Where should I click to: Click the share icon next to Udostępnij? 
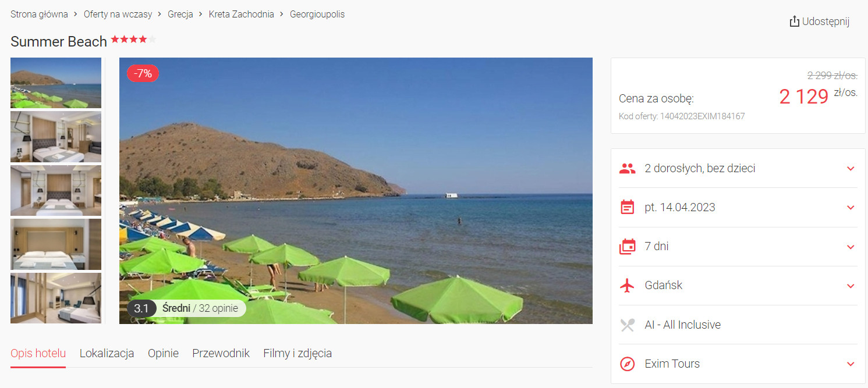pyautogui.click(x=794, y=22)
